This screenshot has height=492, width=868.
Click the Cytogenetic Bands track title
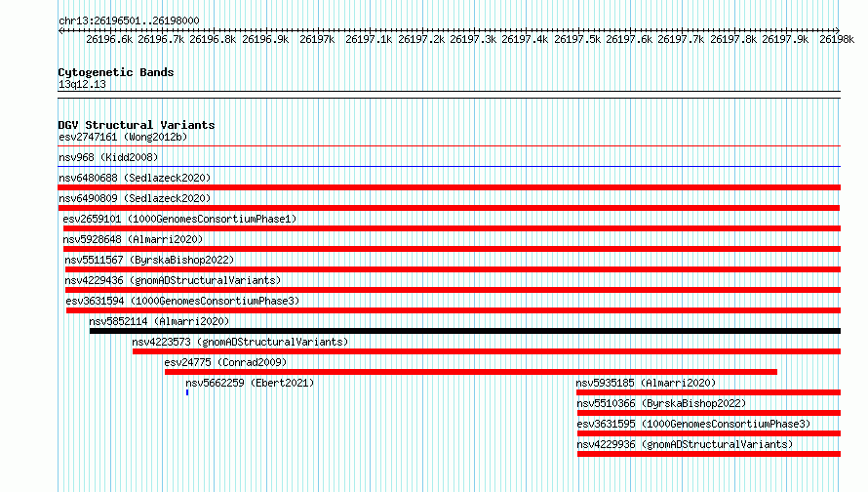point(116,72)
